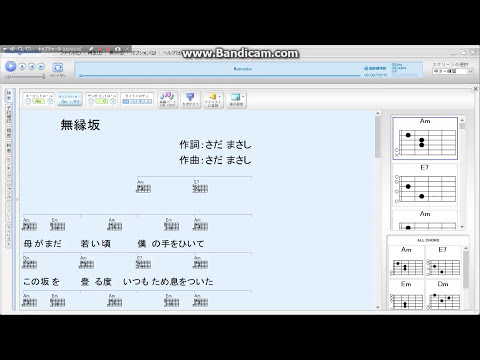Viewport: 480px width, 360px height.
Task: Select the large E7 chord diagram
Action: point(425,185)
